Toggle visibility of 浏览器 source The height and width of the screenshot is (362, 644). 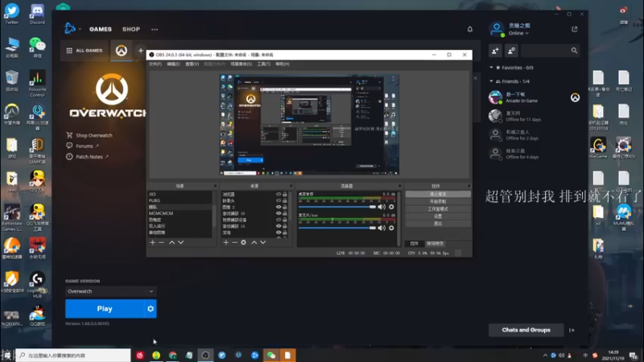[279, 194]
